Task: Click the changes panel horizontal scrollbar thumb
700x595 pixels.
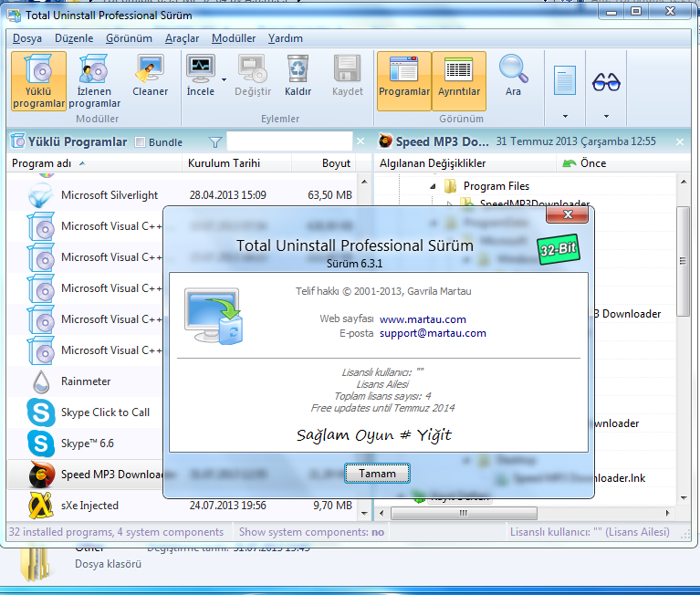Action: tap(464, 513)
